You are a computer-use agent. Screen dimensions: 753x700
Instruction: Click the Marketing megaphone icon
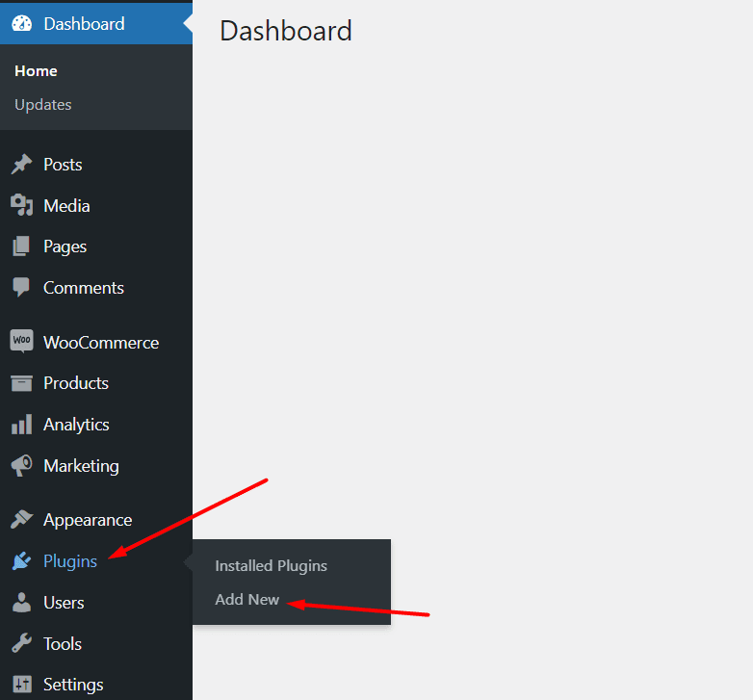coord(21,466)
